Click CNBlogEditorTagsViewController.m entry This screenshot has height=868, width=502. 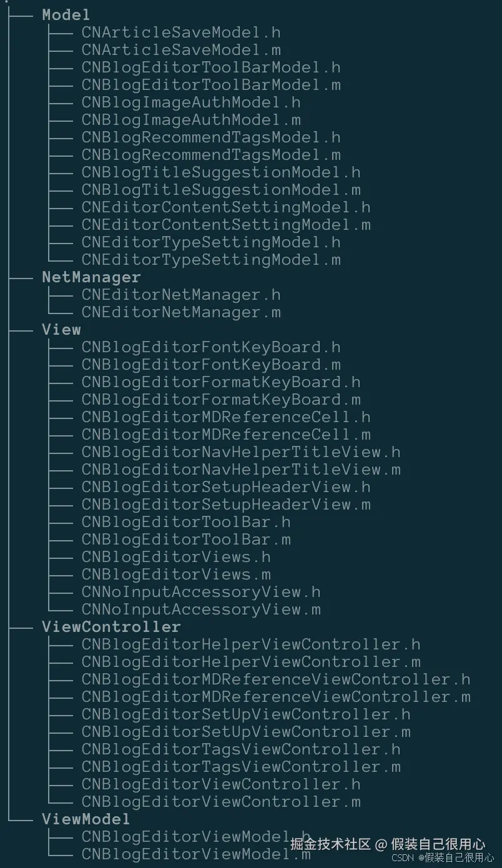(240, 766)
